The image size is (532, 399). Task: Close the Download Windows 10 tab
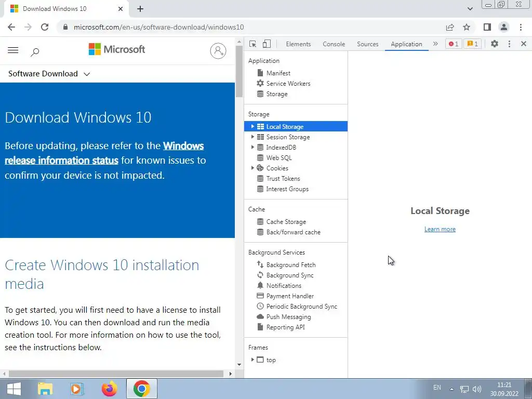121,9
